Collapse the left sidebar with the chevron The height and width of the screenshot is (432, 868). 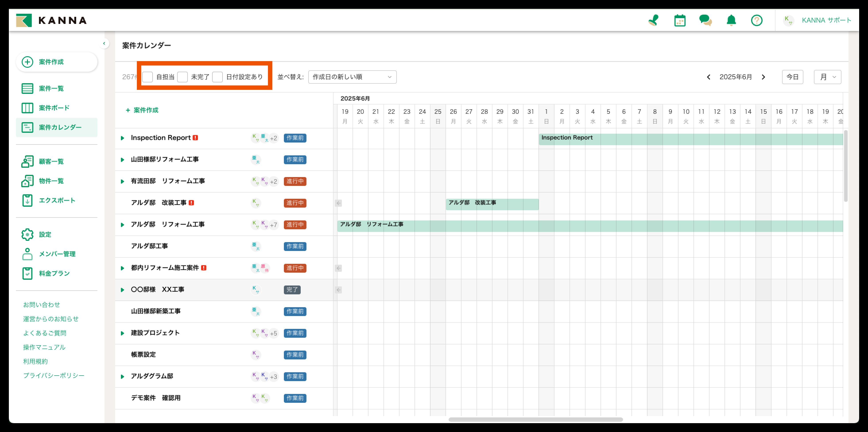[104, 43]
